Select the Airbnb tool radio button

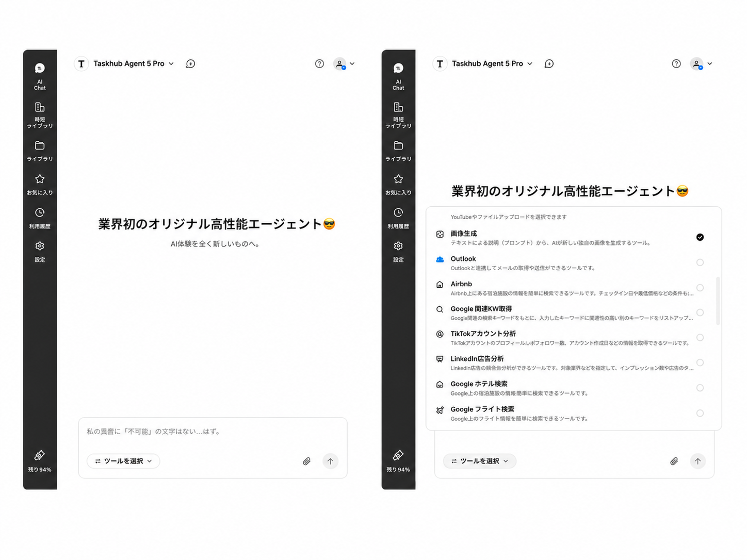click(700, 288)
